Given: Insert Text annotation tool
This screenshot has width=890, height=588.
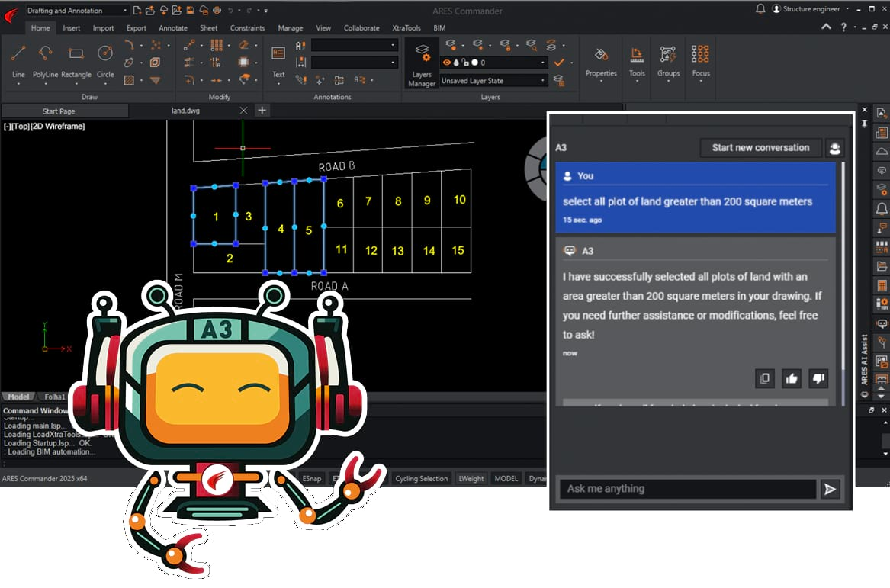Looking at the screenshot, I should (x=278, y=59).
